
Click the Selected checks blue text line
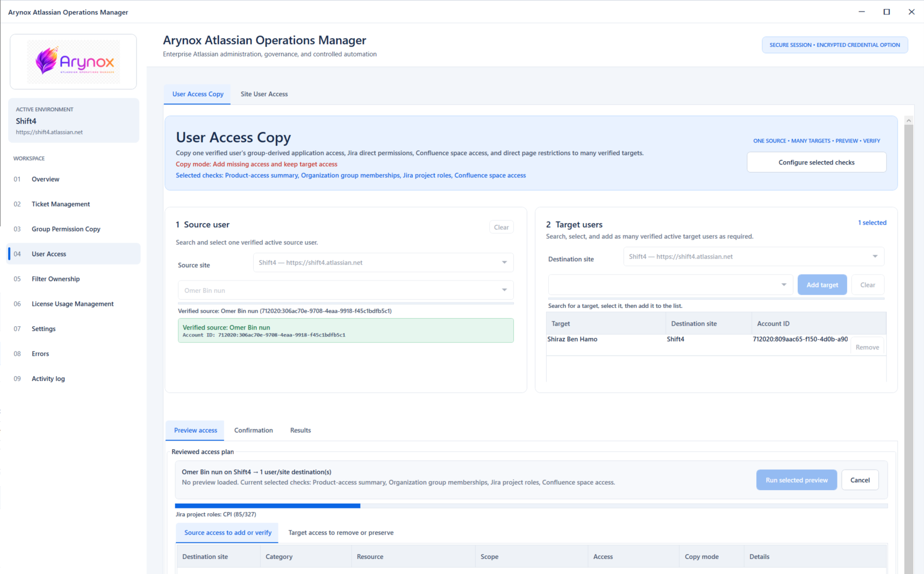pyautogui.click(x=350, y=175)
